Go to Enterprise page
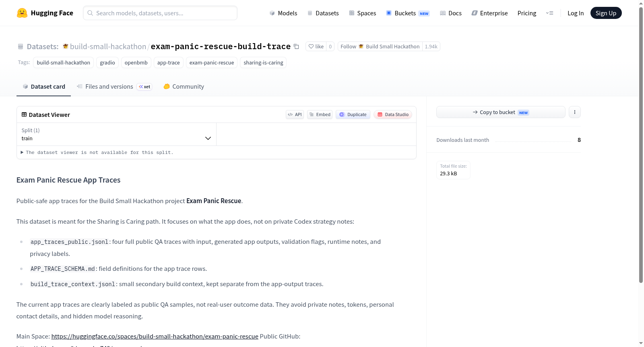644x347 pixels. tap(489, 13)
